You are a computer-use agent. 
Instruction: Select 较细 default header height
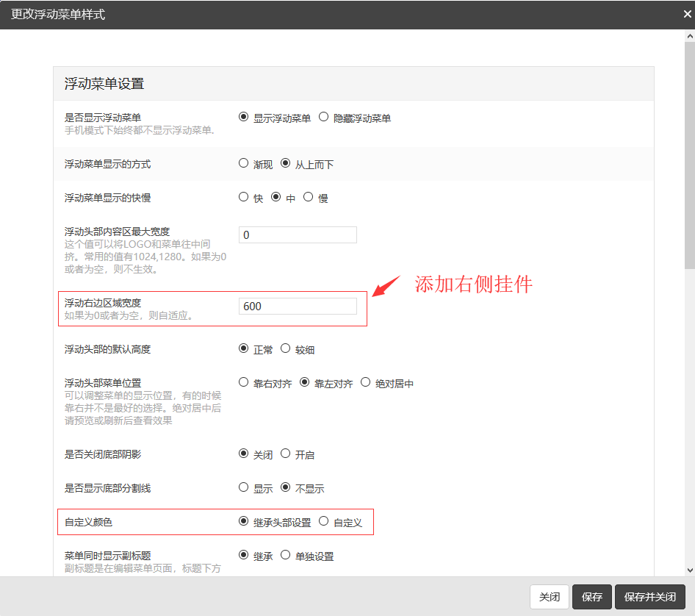click(286, 348)
